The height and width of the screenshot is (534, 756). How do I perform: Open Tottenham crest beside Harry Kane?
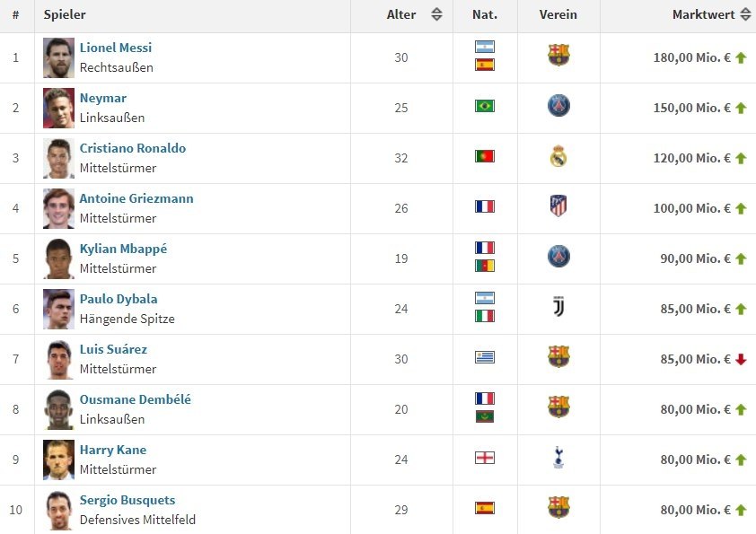(x=558, y=458)
